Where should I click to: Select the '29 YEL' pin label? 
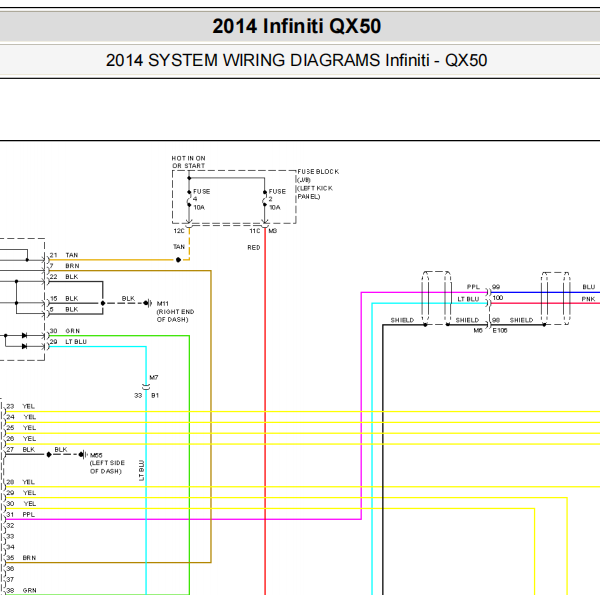pyautogui.click(x=21, y=493)
